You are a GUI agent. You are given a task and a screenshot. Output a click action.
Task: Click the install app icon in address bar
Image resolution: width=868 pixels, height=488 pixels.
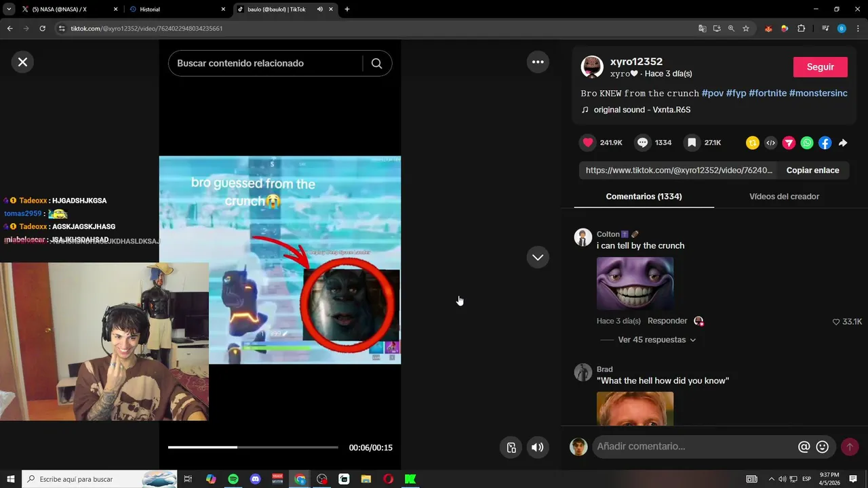(x=717, y=28)
